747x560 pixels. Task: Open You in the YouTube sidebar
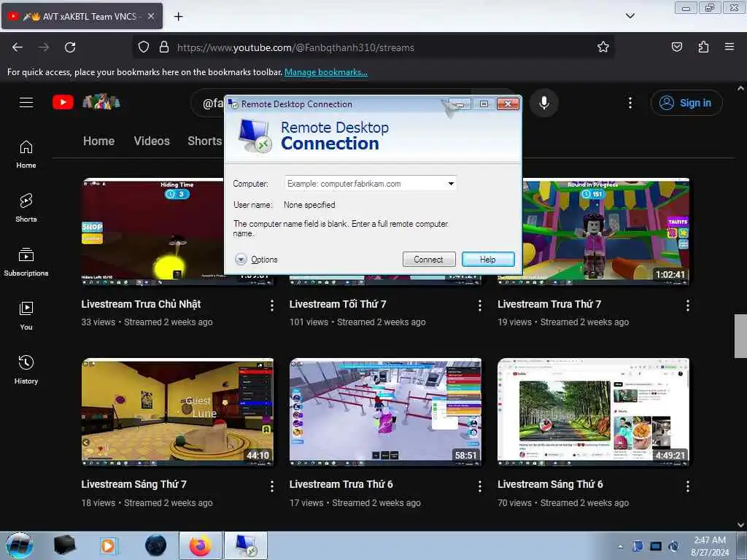click(x=26, y=316)
